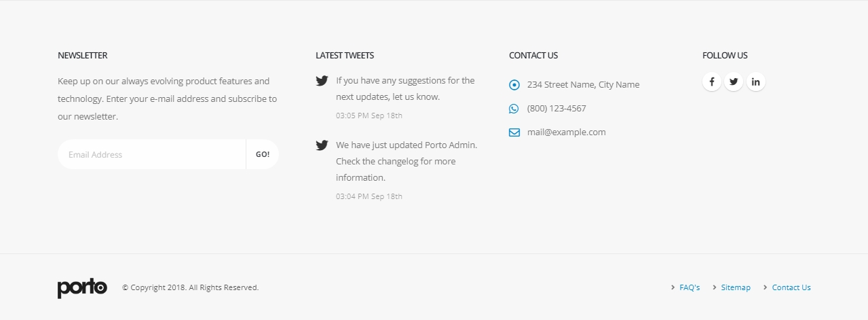Image resolution: width=868 pixels, height=320 pixels.
Task: Click the envelope mail icon
Action: (x=514, y=132)
